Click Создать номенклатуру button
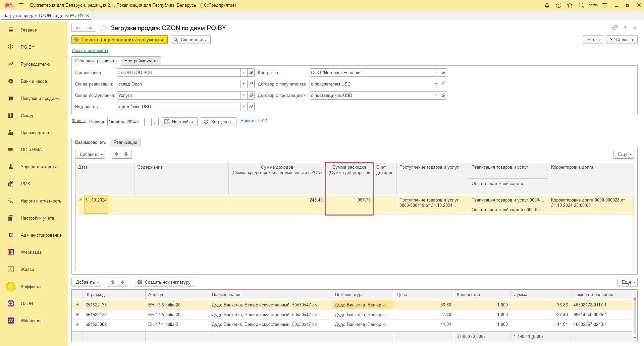 (x=165, y=282)
